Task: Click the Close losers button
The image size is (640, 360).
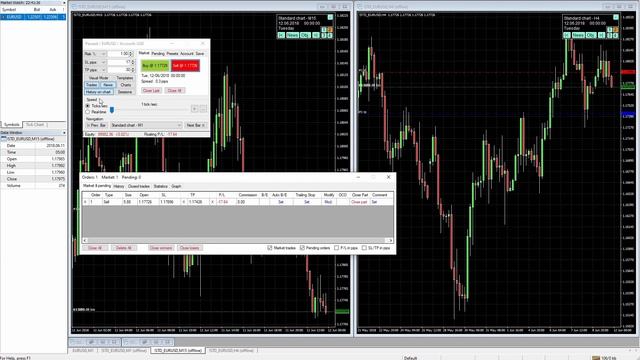Action: [189, 248]
